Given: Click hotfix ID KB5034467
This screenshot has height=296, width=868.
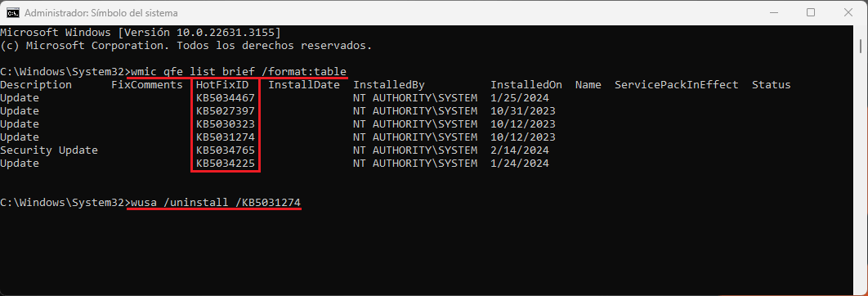Looking at the screenshot, I should coord(226,98).
